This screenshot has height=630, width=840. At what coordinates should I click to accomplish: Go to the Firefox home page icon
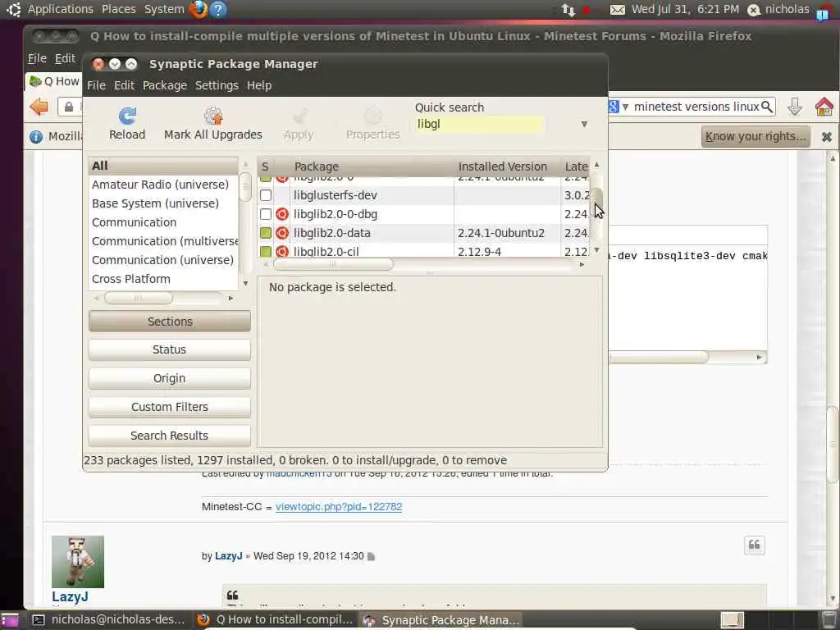pos(824,107)
